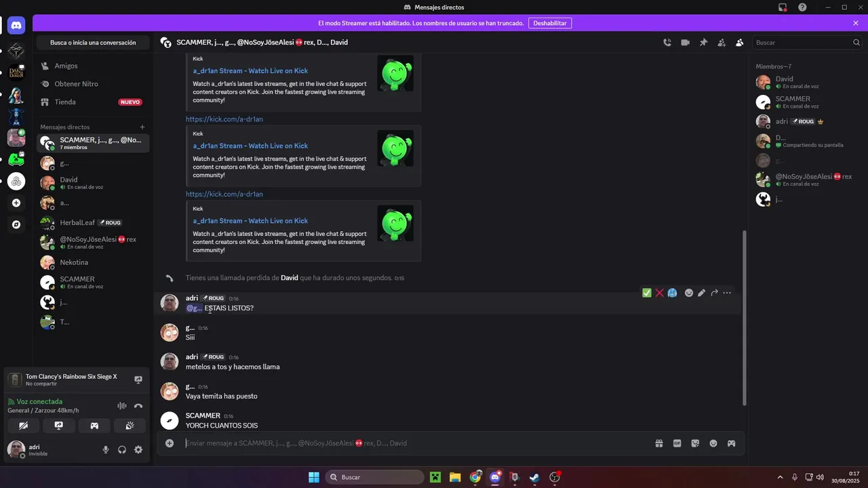Screen dimensions: 868x488
Task: Open add reaction picker on message
Action: [x=689, y=293]
